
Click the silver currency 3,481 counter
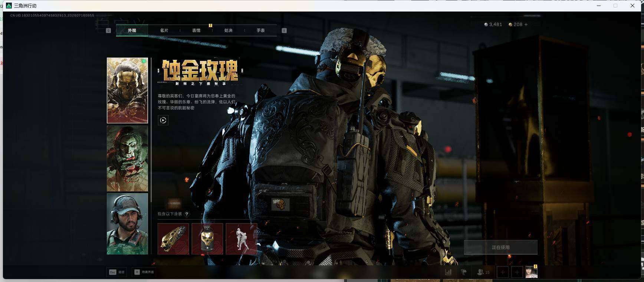(x=493, y=25)
